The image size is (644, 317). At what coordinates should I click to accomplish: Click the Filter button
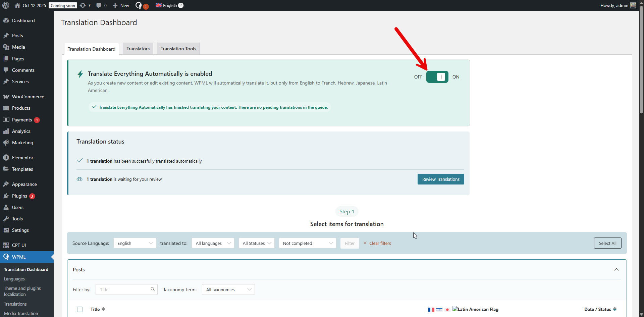(350, 243)
